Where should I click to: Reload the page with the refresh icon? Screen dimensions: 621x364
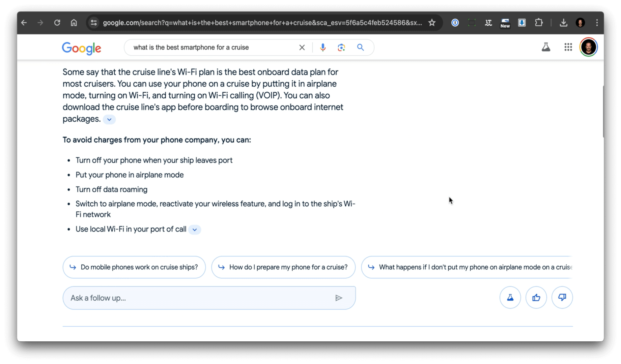[x=57, y=23]
